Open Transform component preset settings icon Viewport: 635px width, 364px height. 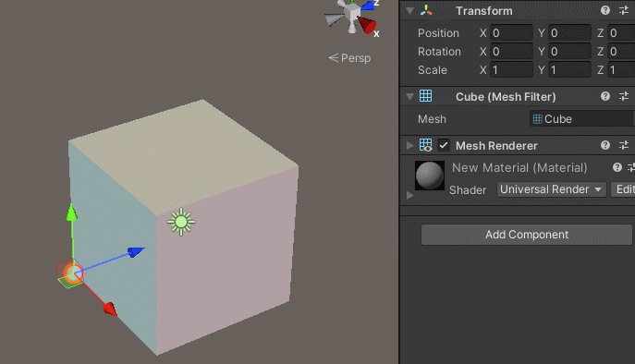(x=624, y=10)
